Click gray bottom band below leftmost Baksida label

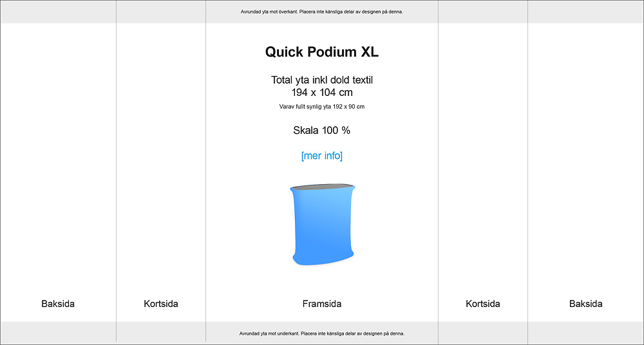(x=59, y=332)
